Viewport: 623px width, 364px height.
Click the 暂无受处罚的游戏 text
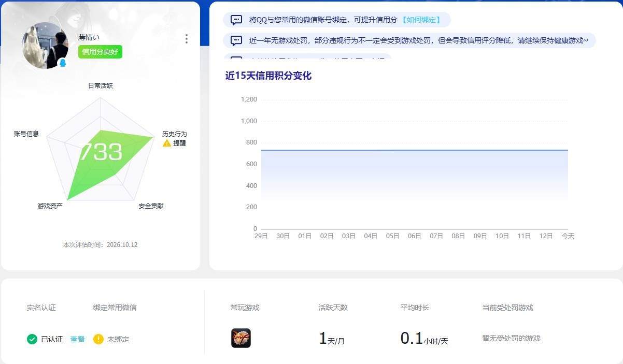pos(511,338)
